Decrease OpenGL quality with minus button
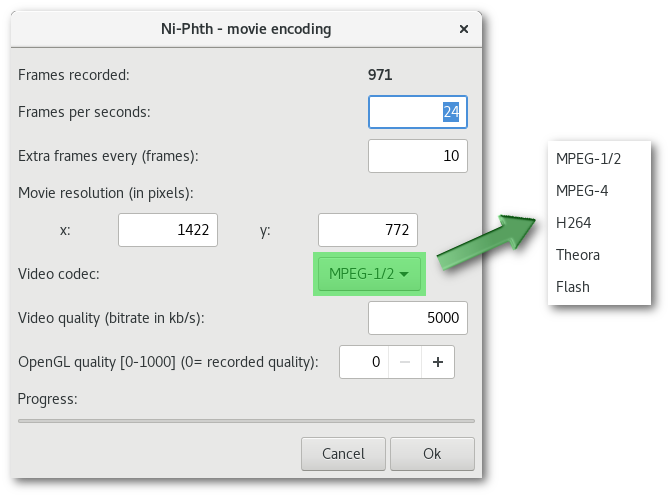The width and height of the screenshot is (670, 497). [x=403, y=362]
